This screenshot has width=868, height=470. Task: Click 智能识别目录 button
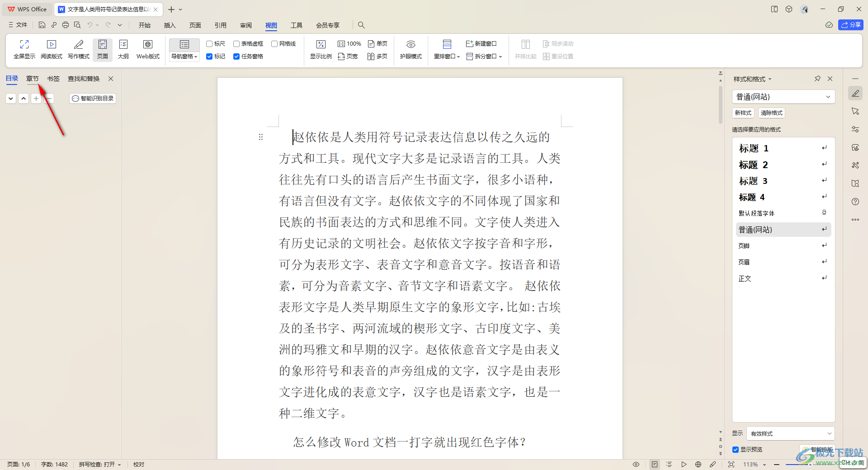pos(93,99)
